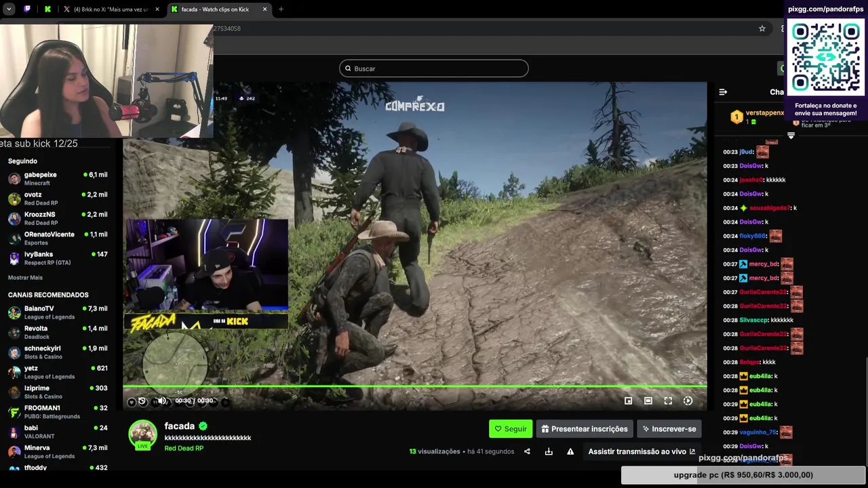Open facada's channel avatar
Screen dimensions: 868x488
143,434
